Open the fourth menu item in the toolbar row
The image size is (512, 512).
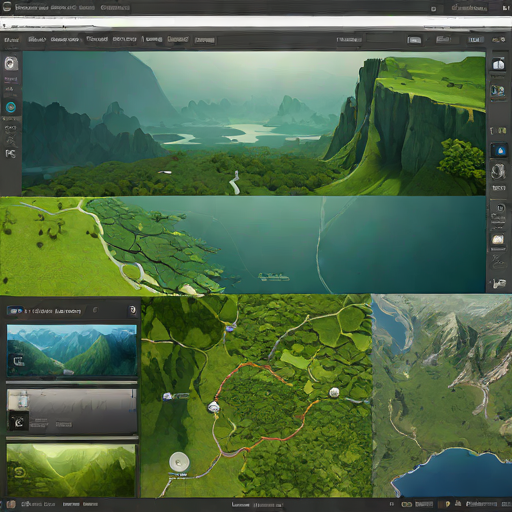tap(97, 39)
